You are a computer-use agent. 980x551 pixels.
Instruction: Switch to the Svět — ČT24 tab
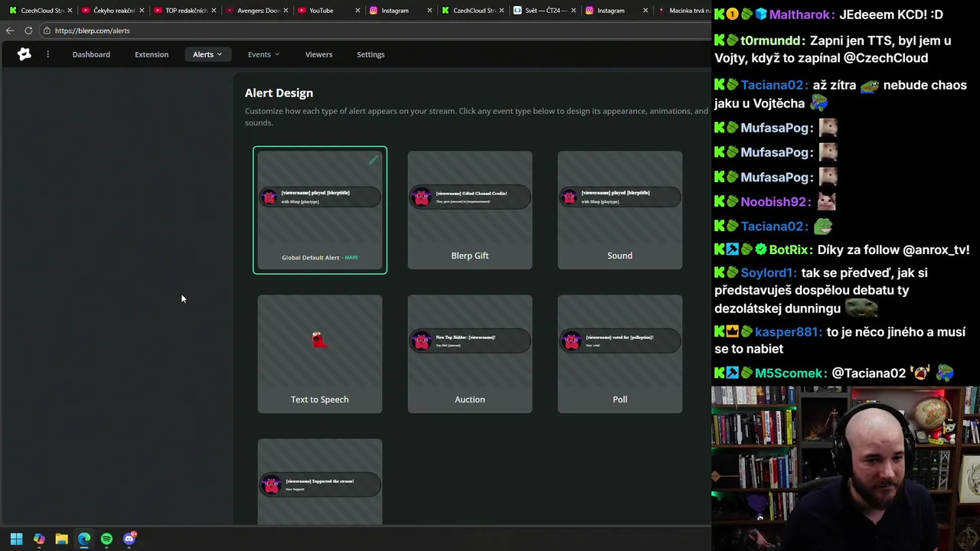pos(545,11)
